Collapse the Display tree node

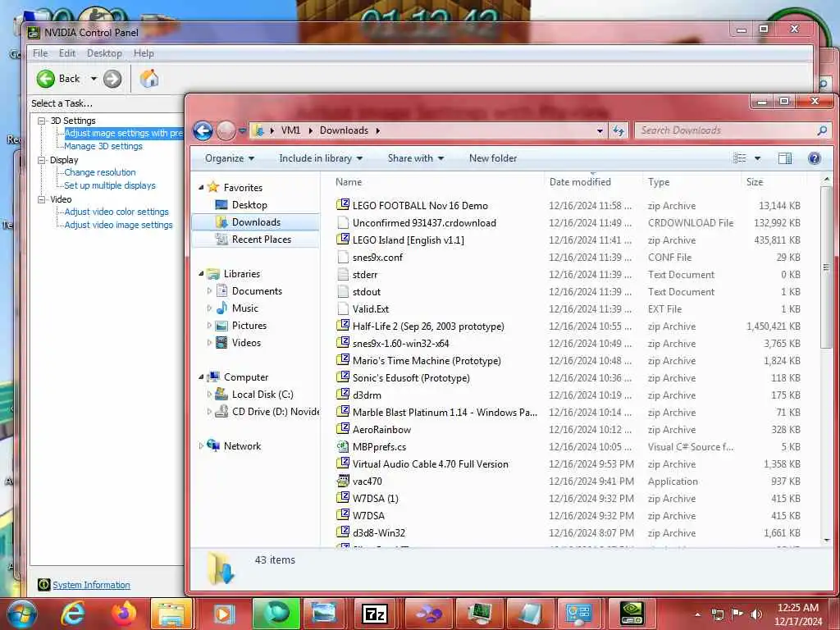coord(41,160)
